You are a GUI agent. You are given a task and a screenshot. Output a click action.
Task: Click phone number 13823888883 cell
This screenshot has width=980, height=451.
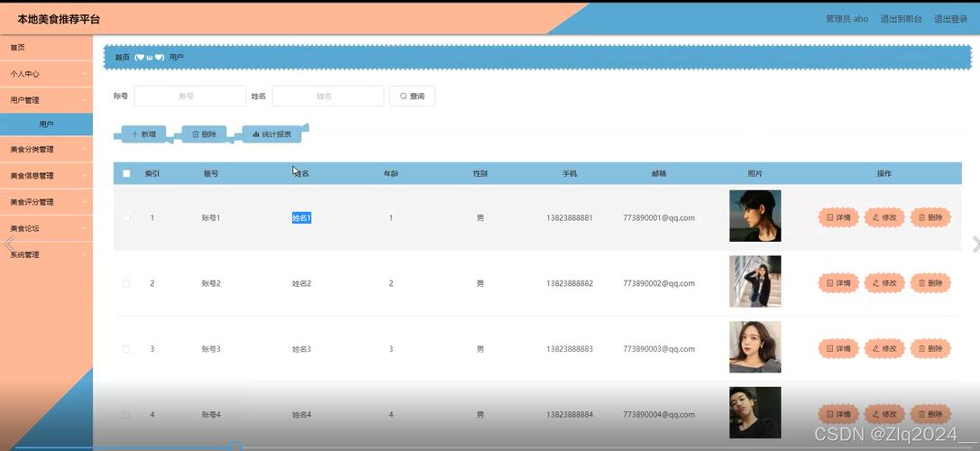[x=570, y=349]
